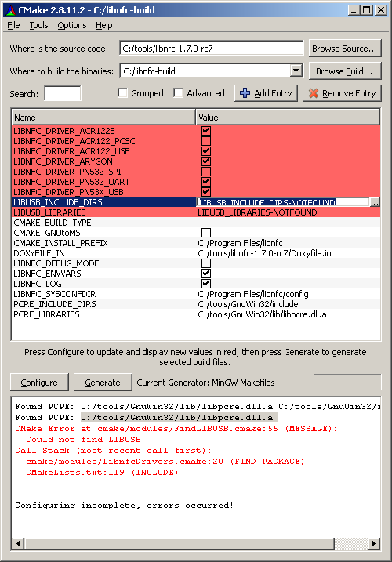
Task: Focus the Search input box
Action: pyautogui.click(x=63, y=93)
